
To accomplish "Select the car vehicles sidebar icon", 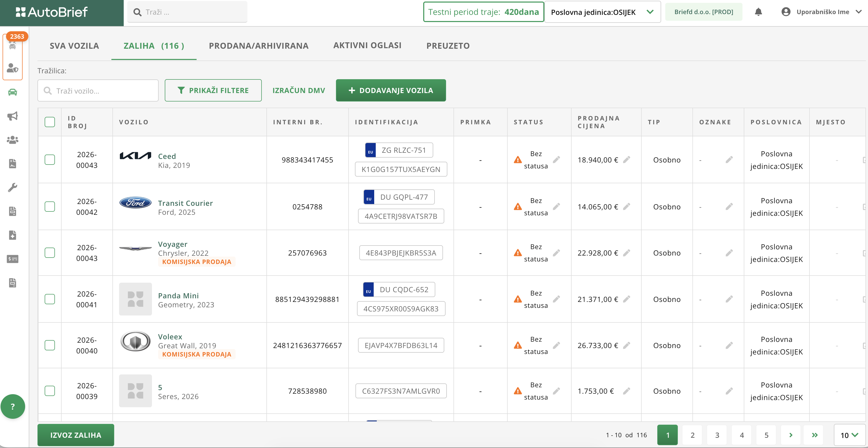I will click(x=13, y=92).
